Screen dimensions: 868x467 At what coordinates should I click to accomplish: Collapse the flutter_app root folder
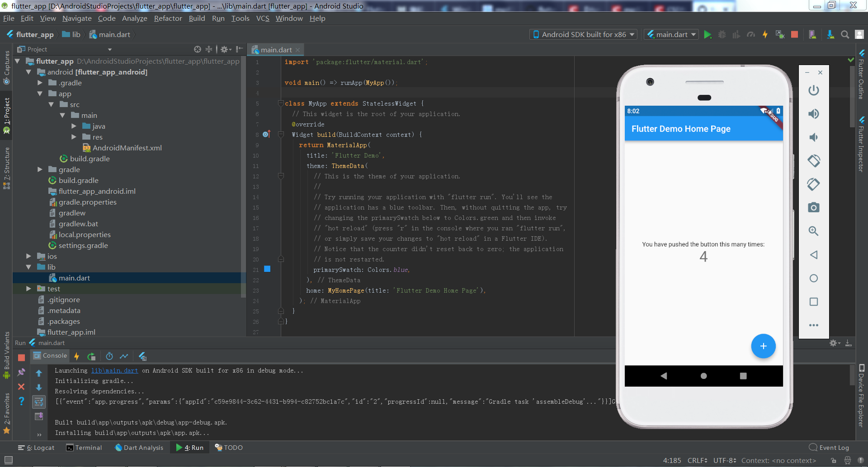[18, 61]
